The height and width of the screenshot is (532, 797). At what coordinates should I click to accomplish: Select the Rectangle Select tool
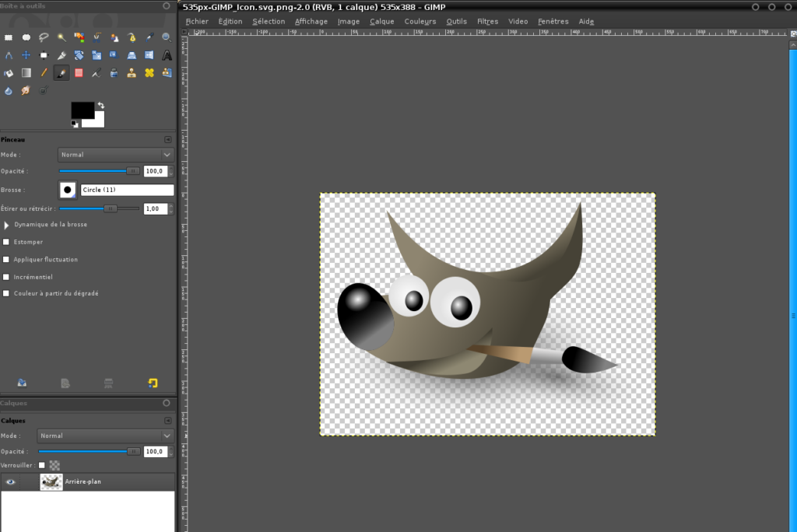[9, 37]
